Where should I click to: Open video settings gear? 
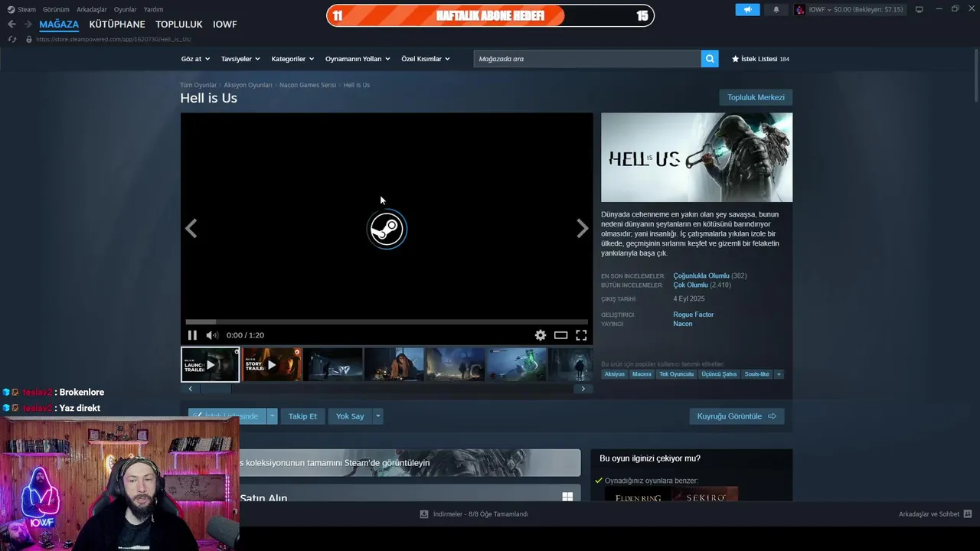pyautogui.click(x=541, y=335)
